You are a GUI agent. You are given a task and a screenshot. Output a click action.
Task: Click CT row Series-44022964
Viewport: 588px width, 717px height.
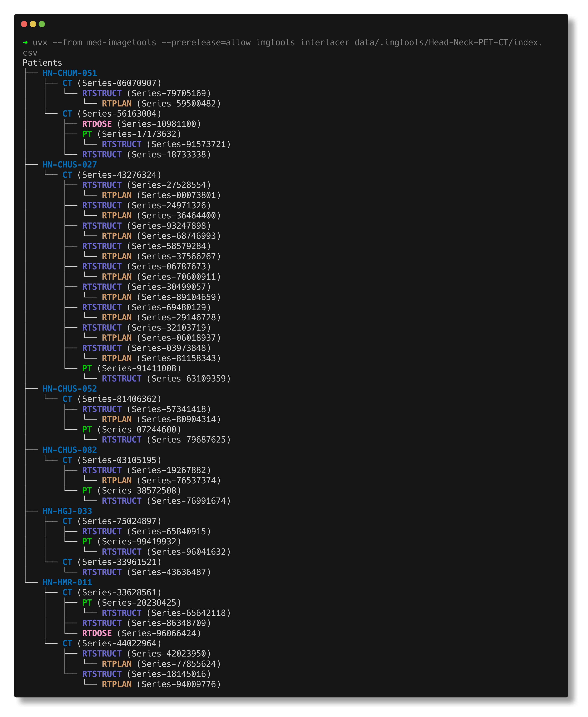[x=112, y=644]
